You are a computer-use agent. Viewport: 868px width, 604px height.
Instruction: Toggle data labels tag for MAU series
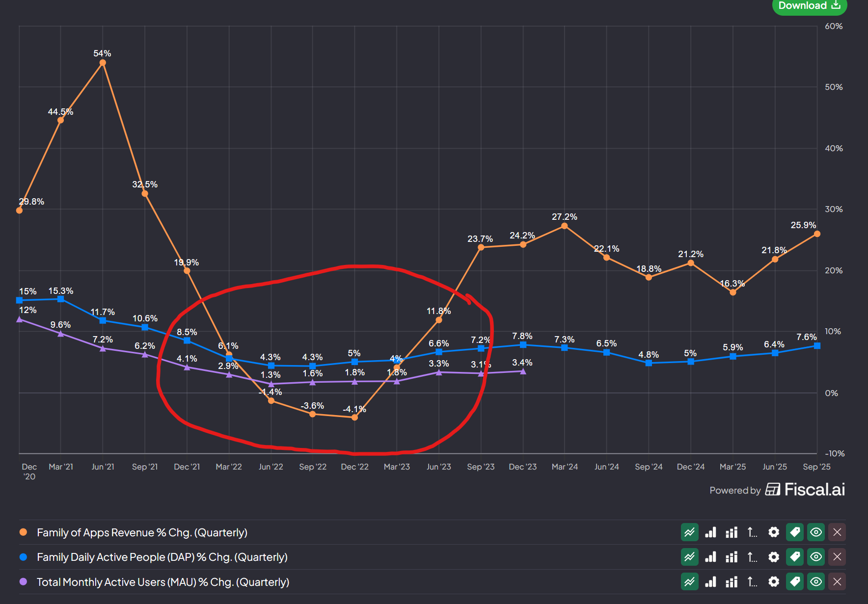795,582
